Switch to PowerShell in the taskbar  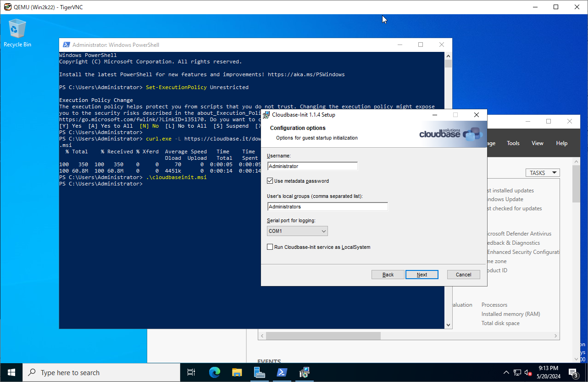(x=282, y=372)
